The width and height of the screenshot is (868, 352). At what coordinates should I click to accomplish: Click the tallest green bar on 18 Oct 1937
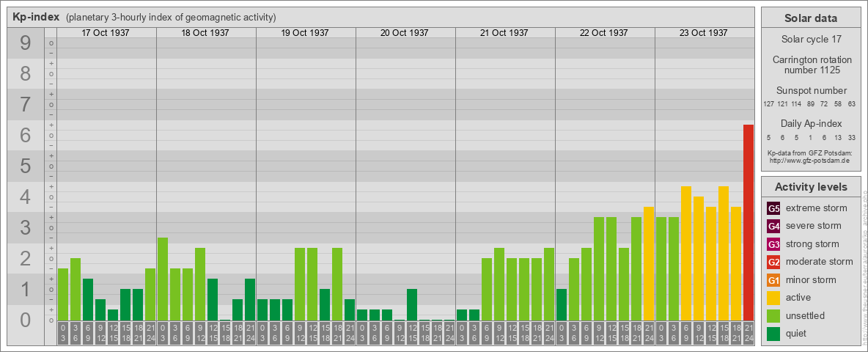coord(163,279)
